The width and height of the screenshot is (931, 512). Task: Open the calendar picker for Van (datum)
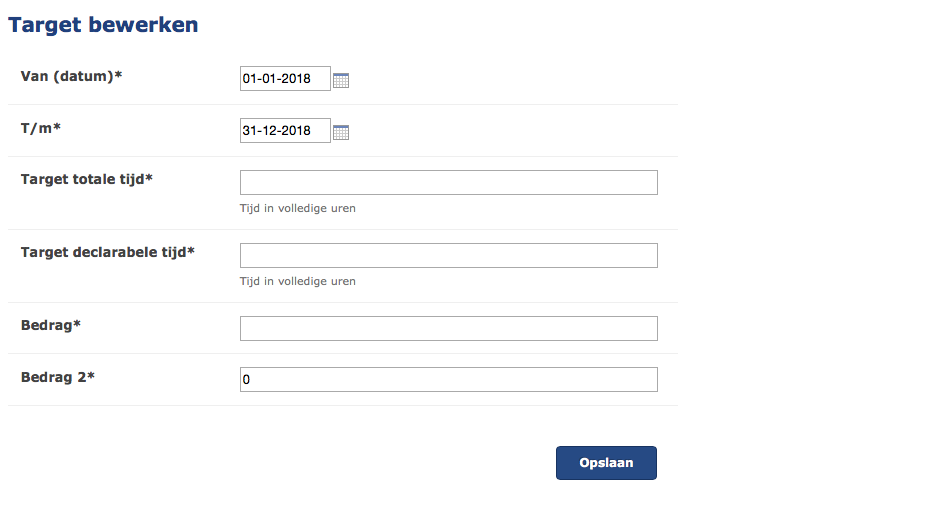click(x=341, y=80)
